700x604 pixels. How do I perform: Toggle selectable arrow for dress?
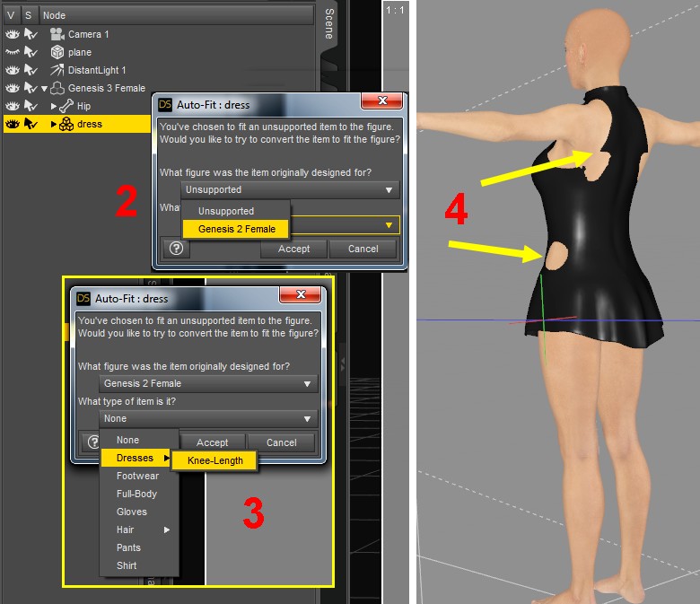[31, 124]
